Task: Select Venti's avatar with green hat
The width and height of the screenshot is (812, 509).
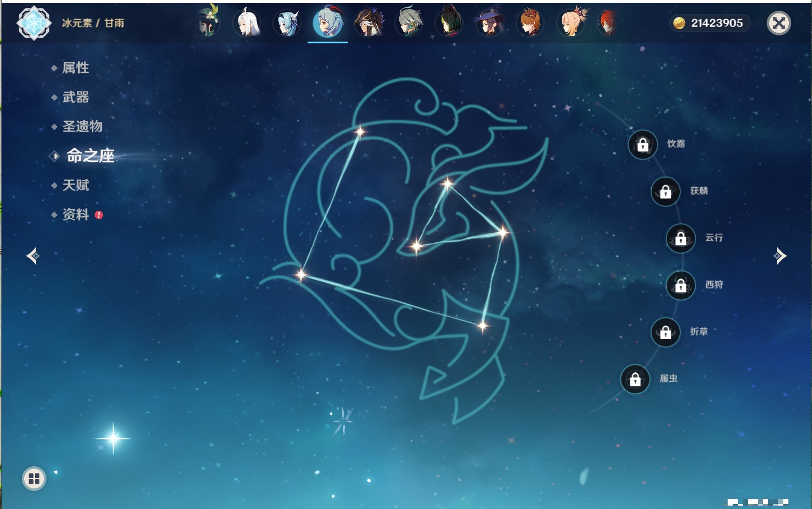Action: tap(207, 22)
